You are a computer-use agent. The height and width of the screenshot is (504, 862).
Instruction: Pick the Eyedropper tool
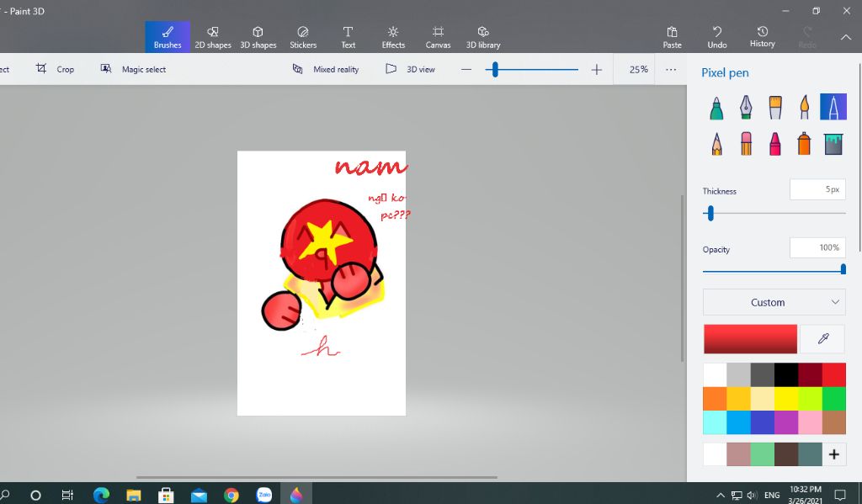822,338
